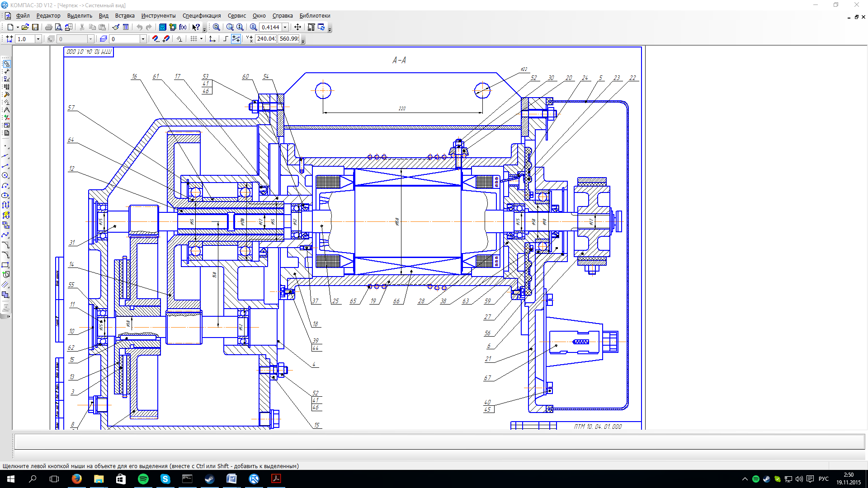The image size is (868, 488).
Task: Click the РУС language indicator
Action: coord(823,479)
